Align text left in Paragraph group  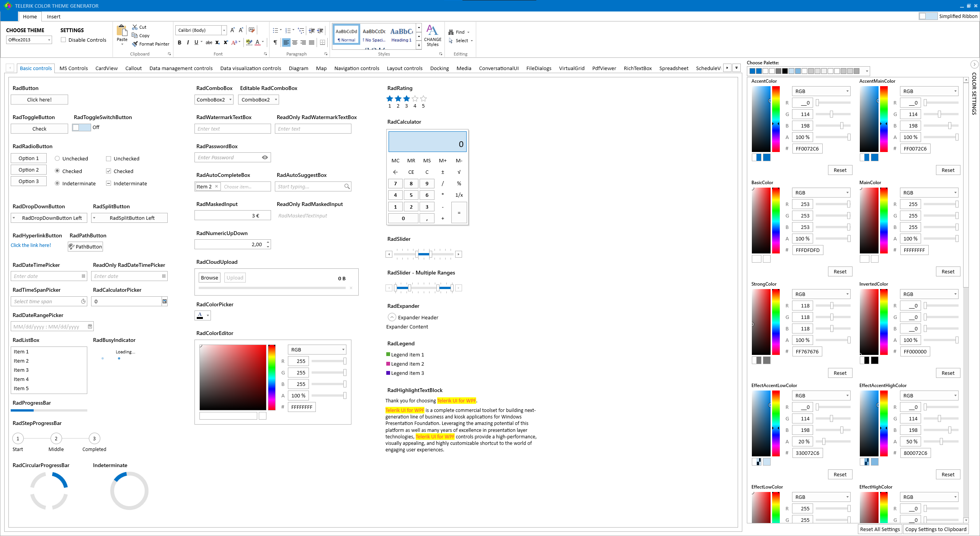(286, 42)
